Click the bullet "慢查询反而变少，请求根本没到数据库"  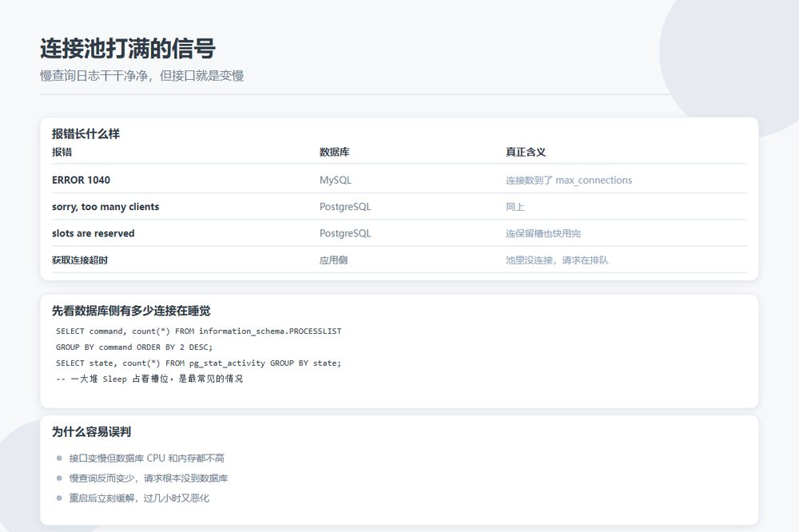[x=149, y=478]
